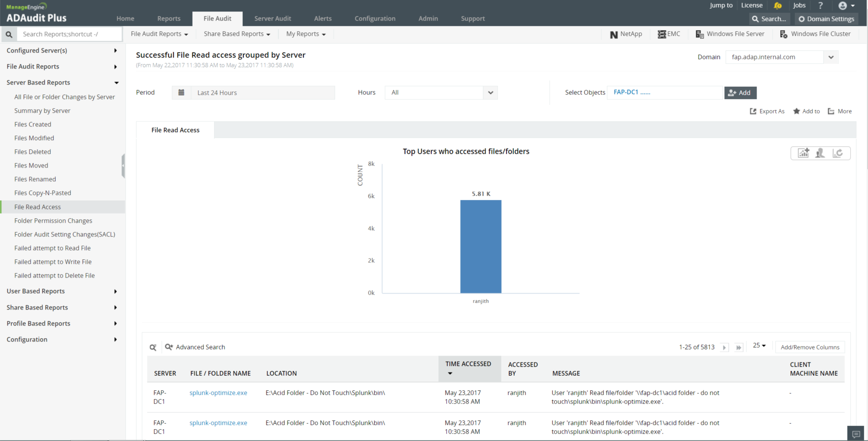Click the calendar icon beside Period
This screenshot has height=441, width=868.
tap(181, 93)
